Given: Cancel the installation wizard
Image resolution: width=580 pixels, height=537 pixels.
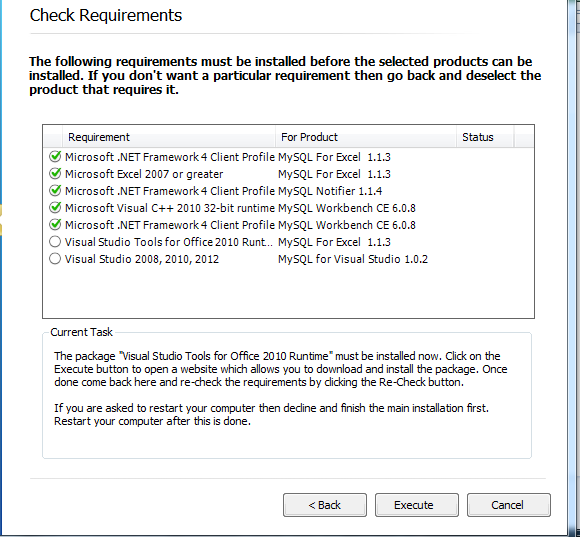Looking at the screenshot, I should coord(509,505).
